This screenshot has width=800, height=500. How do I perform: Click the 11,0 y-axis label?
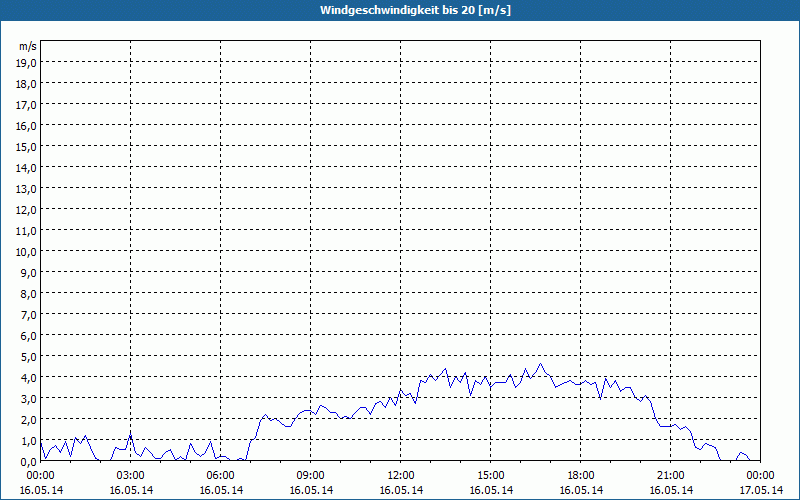tap(26, 231)
